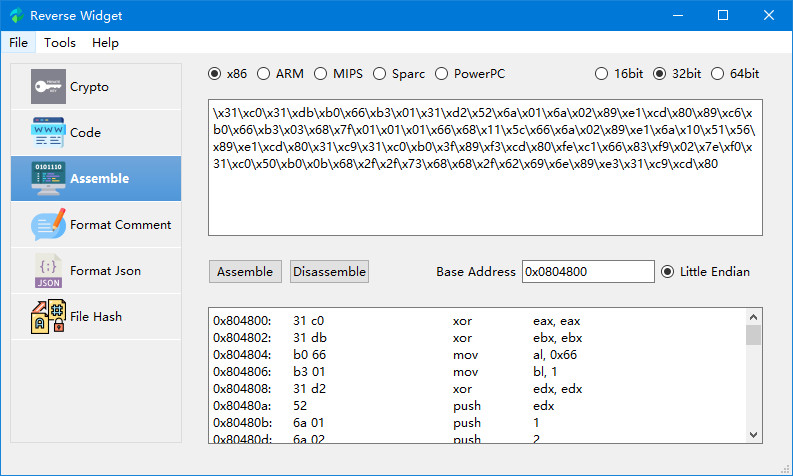Select the x86 architecture radio button

(214, 74)
